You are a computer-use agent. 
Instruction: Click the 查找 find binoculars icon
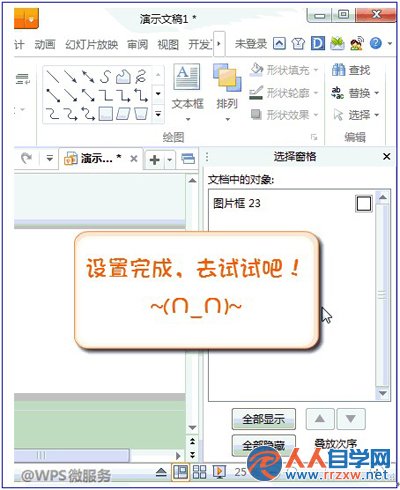[338, 70]
